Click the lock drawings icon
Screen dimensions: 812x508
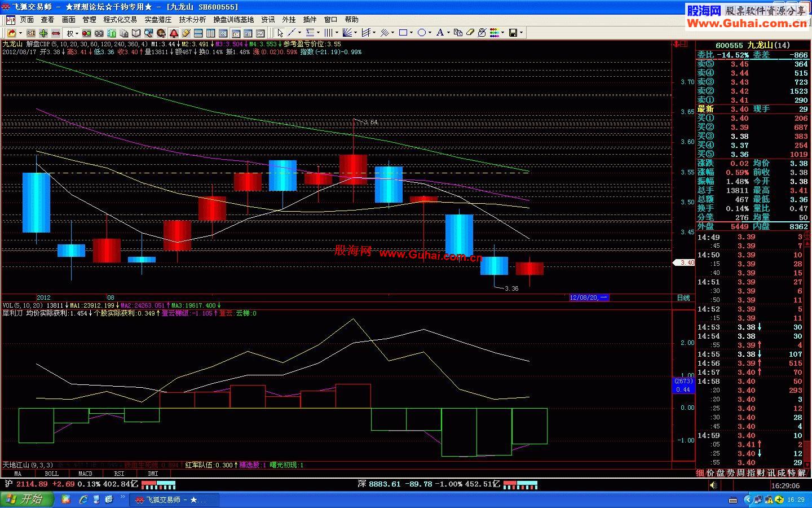[482, 33]
